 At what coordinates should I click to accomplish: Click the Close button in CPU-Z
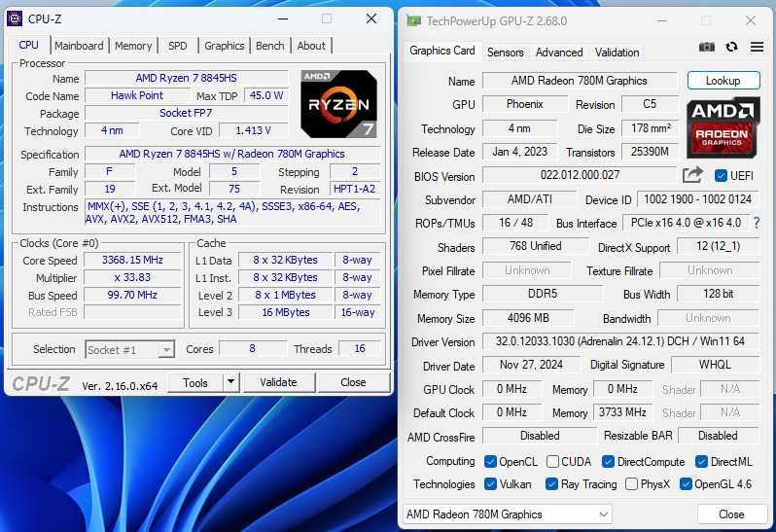(x=353, y=382)
